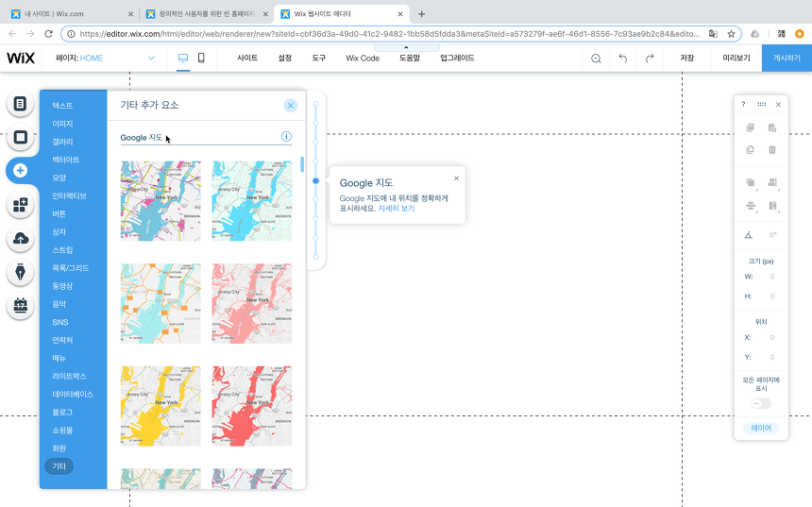The image size is (812, 507).
Task: Select the 갤러리 category
Action: (62, 142)
